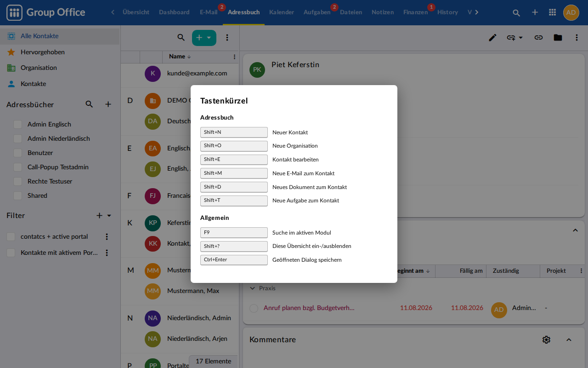Open comments settings gear
The width and height of the screenshot is (588, 368).
click(546, 339)
